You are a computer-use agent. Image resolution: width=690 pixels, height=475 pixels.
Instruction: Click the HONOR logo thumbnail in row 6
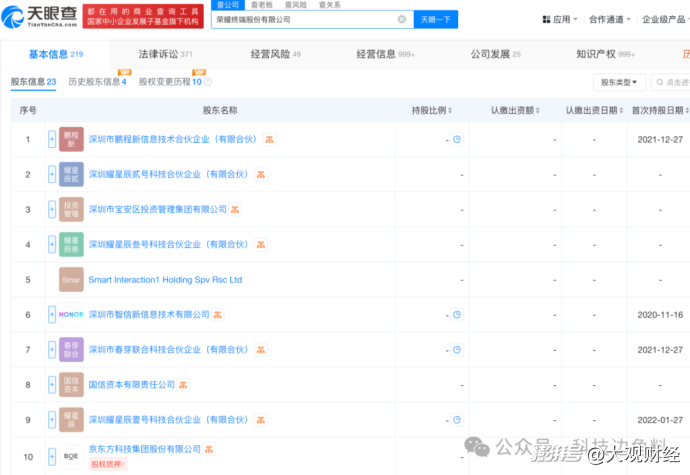71,314
